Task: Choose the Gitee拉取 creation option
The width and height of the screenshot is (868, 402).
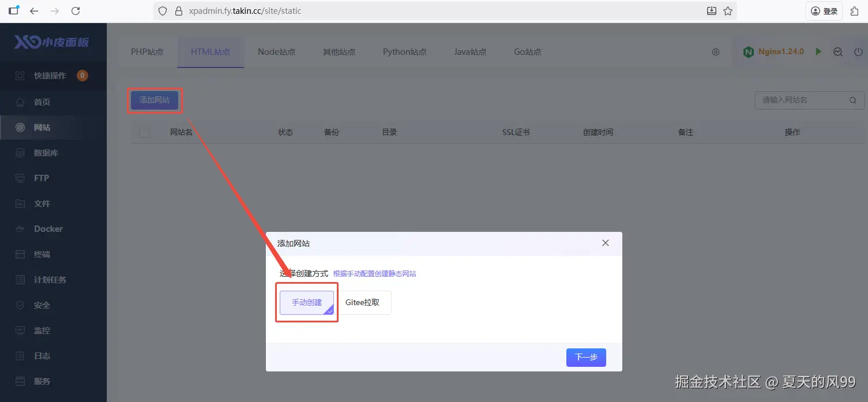Action: pyautogui.click(x=363, y=302)
